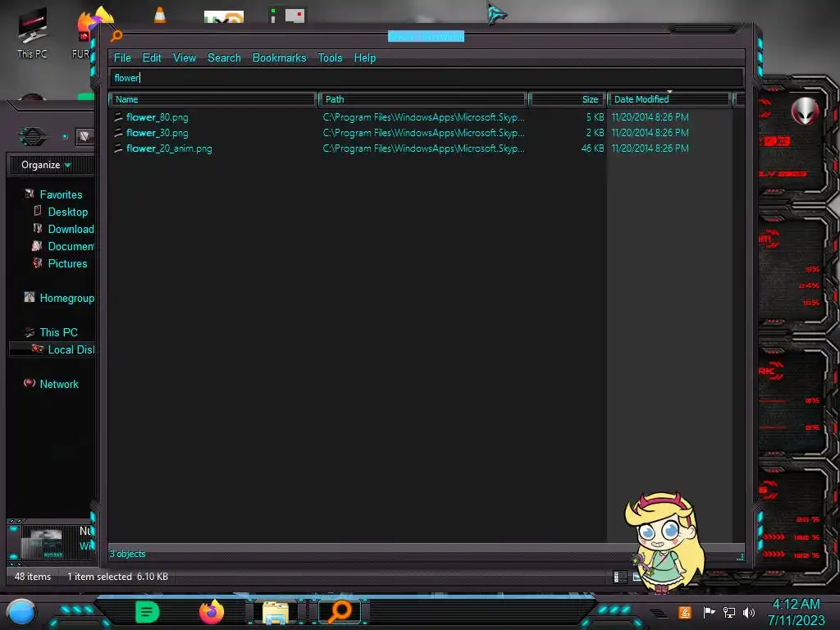
Task: Click the path cell of flower_20_anim.png
Action: 424,148
